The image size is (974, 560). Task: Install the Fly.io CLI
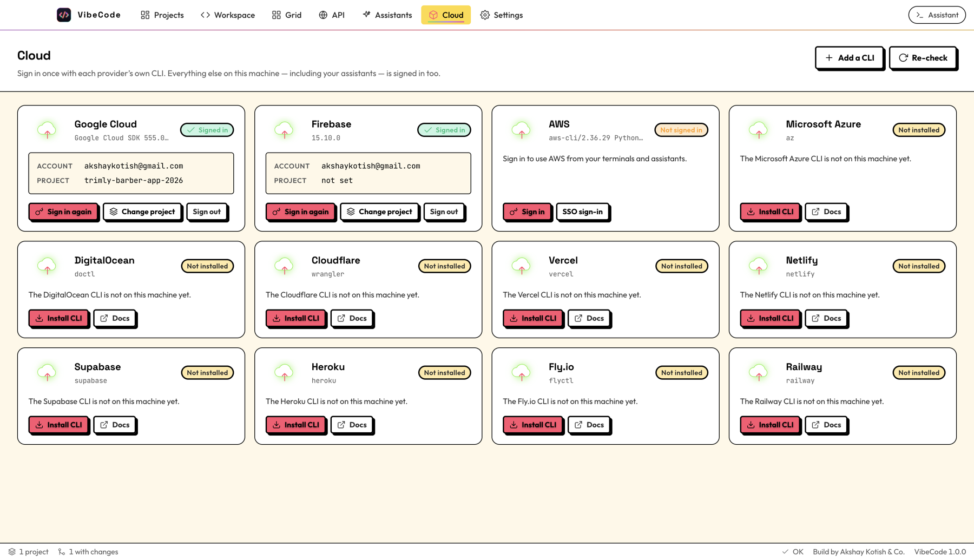[532, 425]
